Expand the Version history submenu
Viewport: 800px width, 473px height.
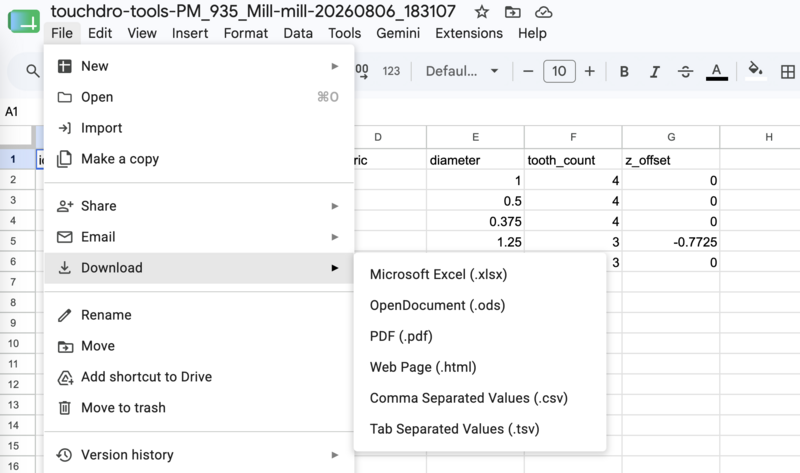[x=199, y=455]
